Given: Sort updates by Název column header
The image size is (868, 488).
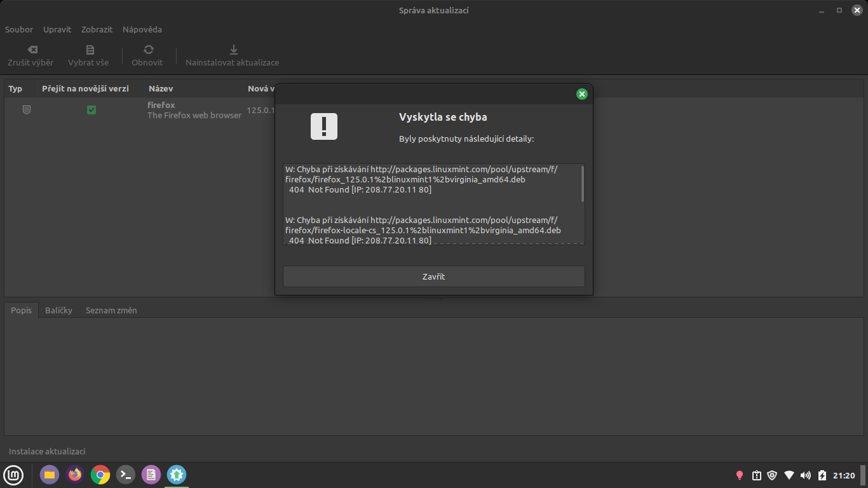Looking at the screenshot, I should pyautogui.click(x=161, y=88).
